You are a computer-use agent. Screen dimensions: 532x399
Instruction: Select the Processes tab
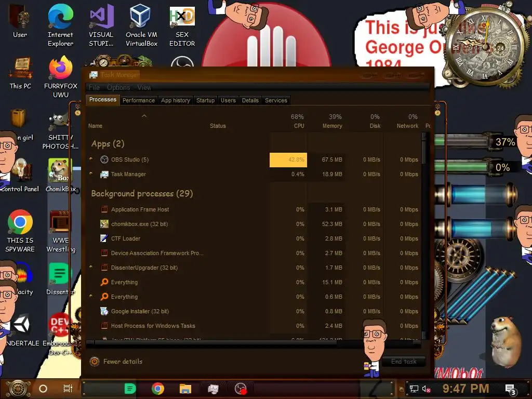click(102, 99)
